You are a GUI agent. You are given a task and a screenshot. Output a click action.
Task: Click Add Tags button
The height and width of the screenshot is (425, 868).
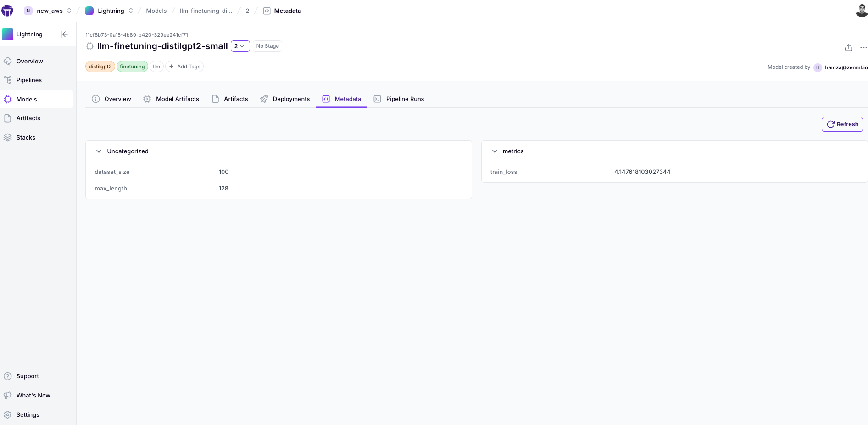tap(184, 67)
